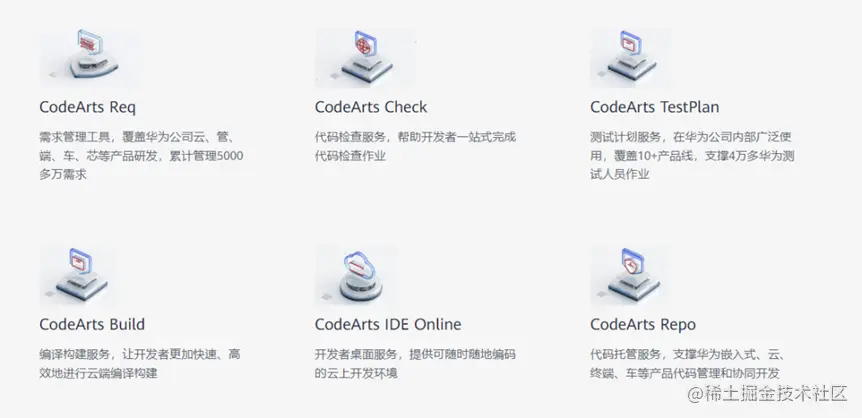862x418 pixels.
Task: Select the description starting with 开发者桌面服务
Action: click(416, 364)
